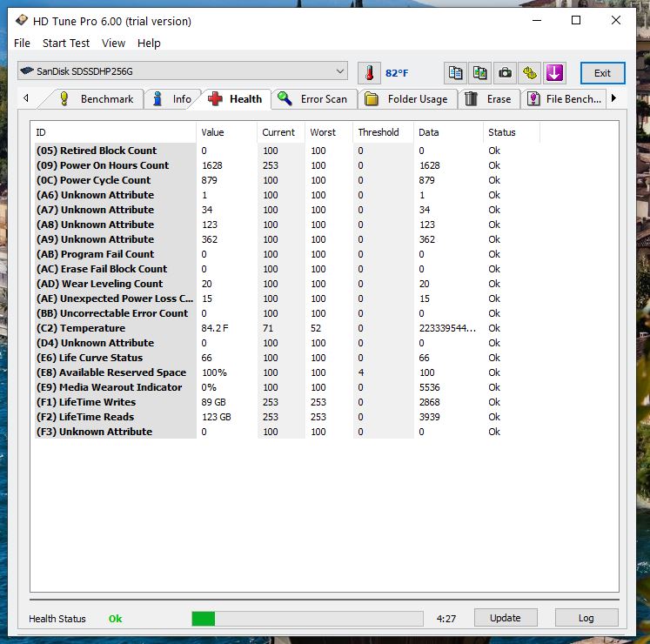This screenshot has height=644, width=650.
Task: Click the Update button
Action: point(506,618)
